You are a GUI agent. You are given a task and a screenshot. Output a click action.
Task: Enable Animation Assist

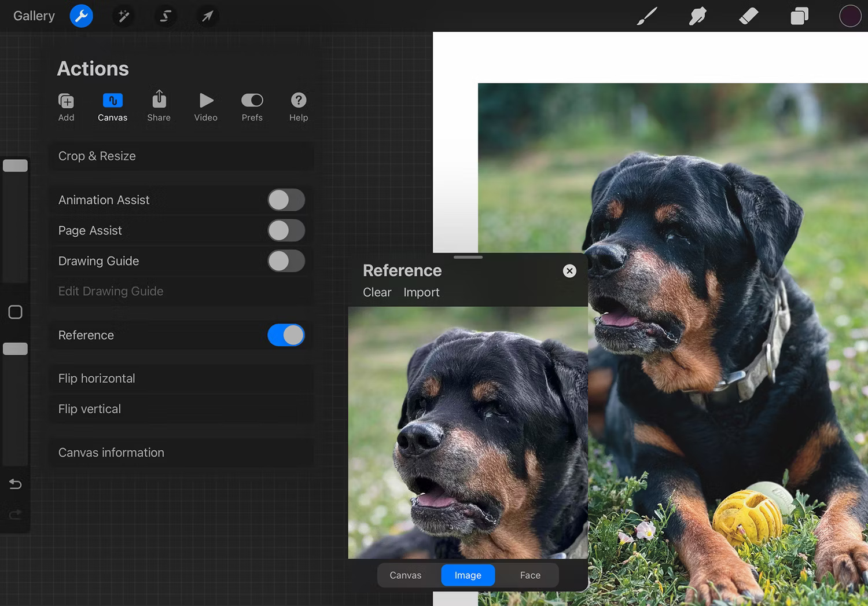click(x=286, y=200)
